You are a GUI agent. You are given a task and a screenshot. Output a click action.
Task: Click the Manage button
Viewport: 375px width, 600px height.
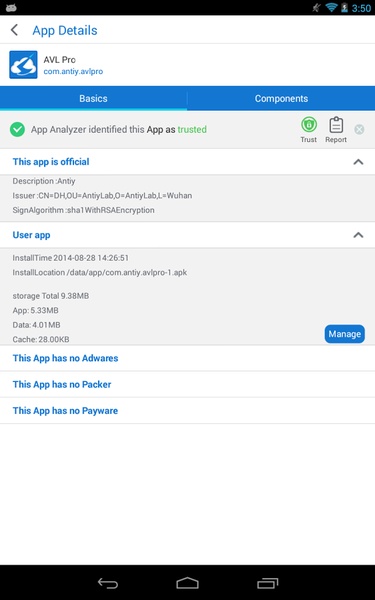point(344,334)
